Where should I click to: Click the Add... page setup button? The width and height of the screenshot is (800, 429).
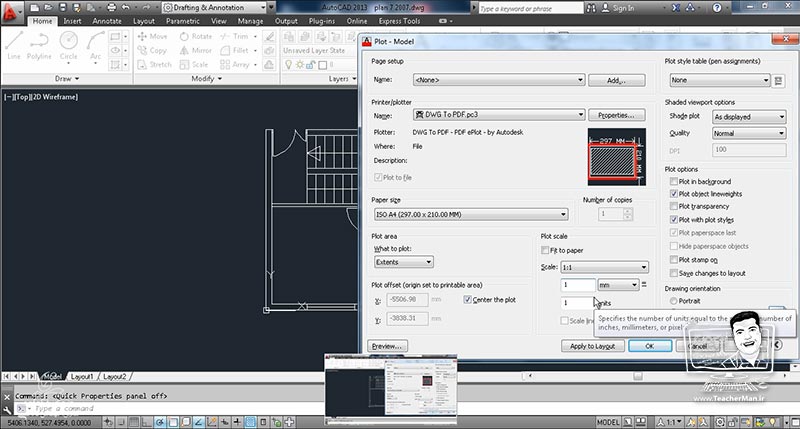pyautogui.click(x=616, y=80)
